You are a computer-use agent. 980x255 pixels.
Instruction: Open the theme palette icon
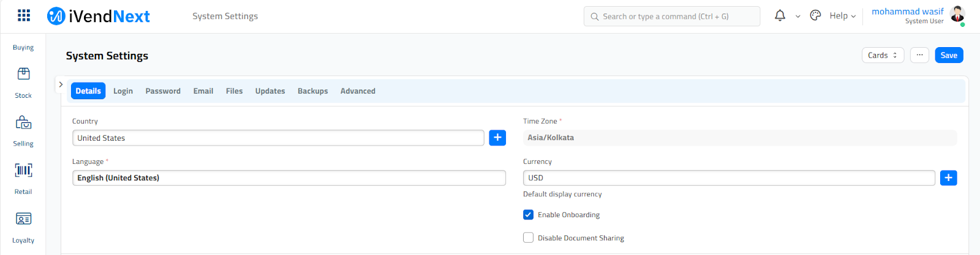(x=815, y=16)
